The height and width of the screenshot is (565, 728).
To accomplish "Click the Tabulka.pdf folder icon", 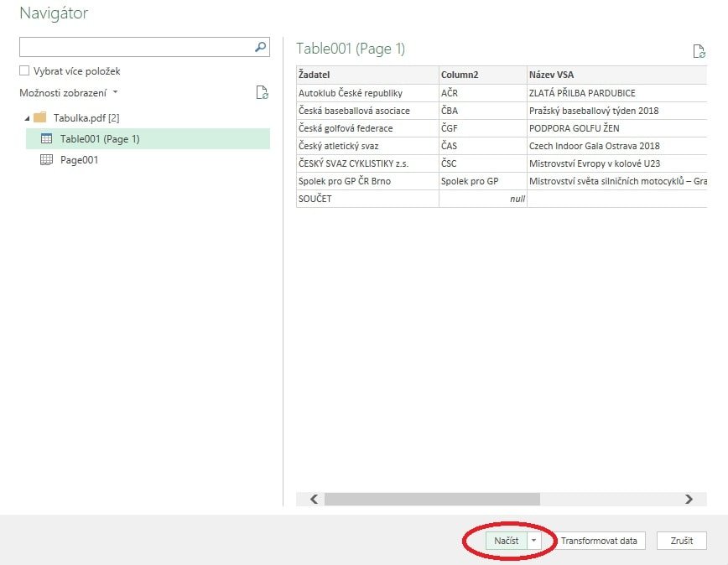I will click(40, 117).
